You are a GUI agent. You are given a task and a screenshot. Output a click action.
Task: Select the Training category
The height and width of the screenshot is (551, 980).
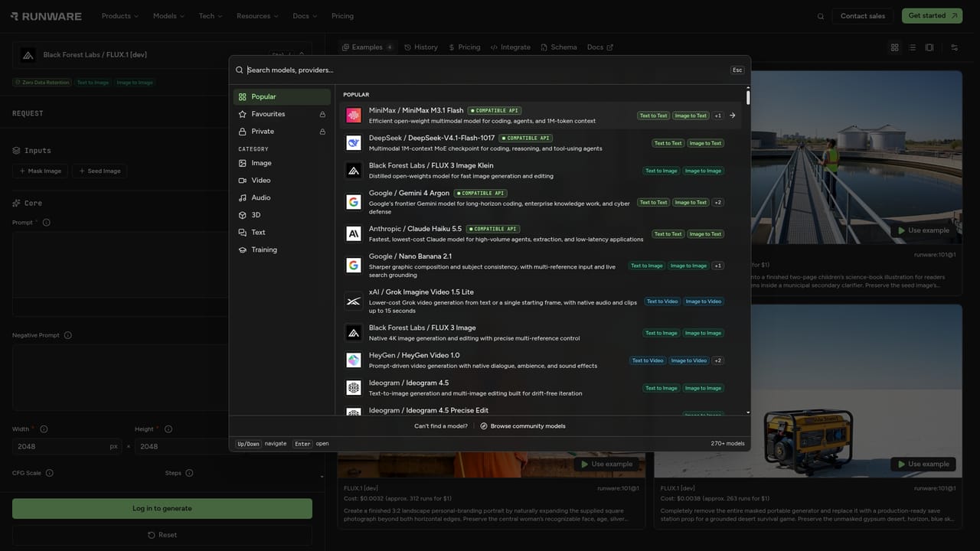tap(282, 249)
